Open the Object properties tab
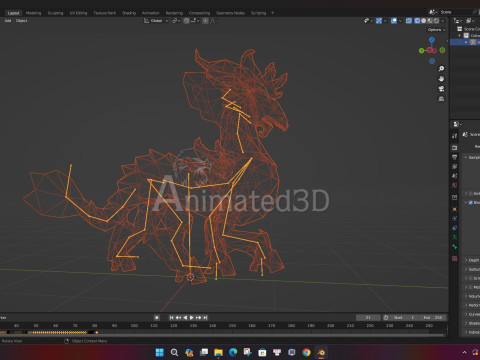This screenshot has height=360, width=480. point(455,209)
